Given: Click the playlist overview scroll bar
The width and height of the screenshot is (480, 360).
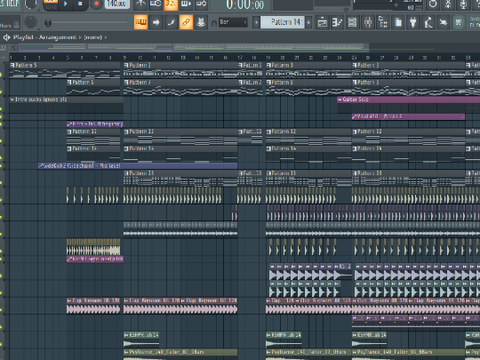Looking at the screenshot, I should pyautogui.click(x=194, y=47).
